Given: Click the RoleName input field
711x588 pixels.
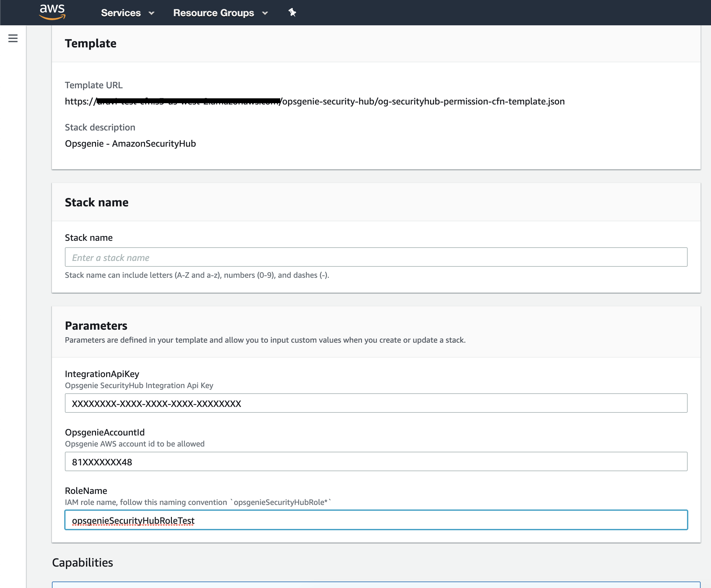Looking at the screenshot, I should pos(376,520).
